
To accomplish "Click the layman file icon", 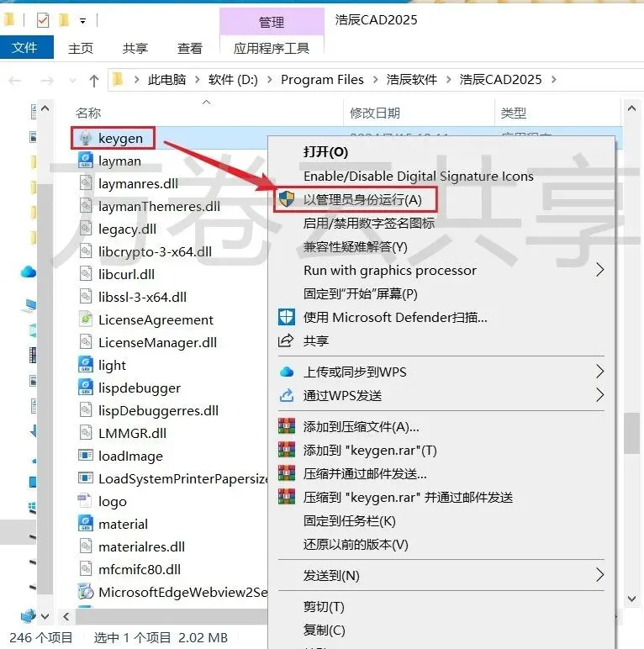I will coord(86,161).
